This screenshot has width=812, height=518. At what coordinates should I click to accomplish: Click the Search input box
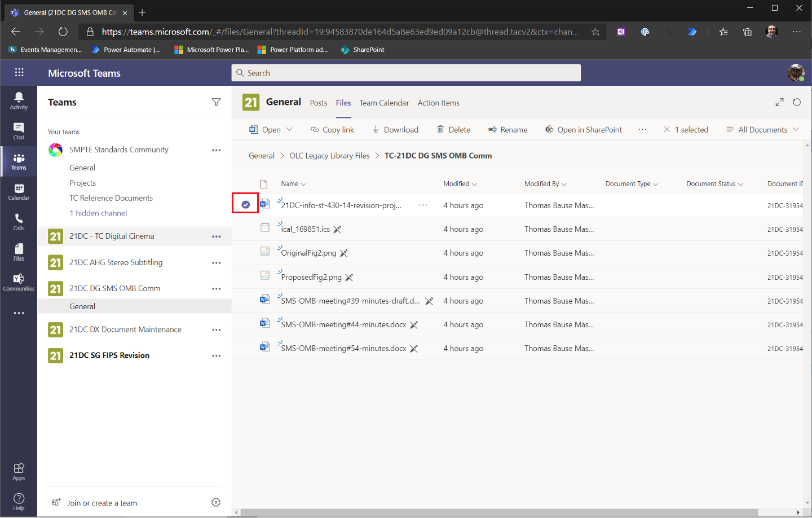click(406, 73)
